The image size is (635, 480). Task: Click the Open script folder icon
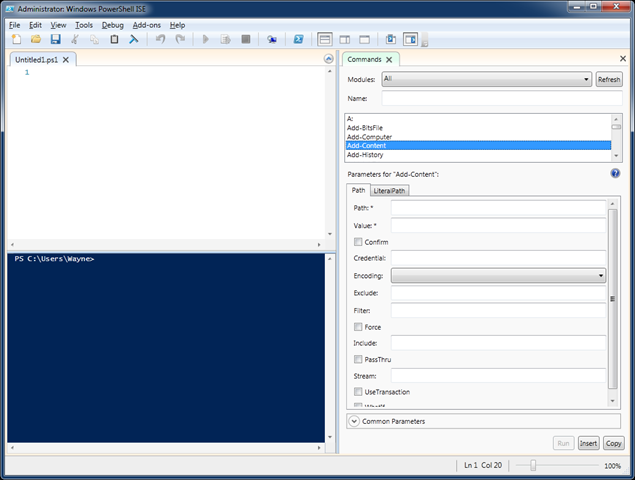pos(35,40)
